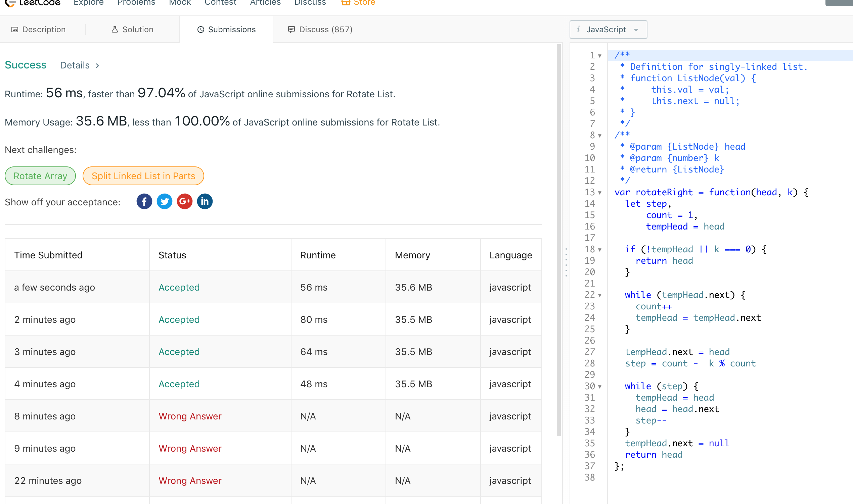Click the JavaScript language info icon
This screenshot has height=504, width=853.
[x=578, y=30]
